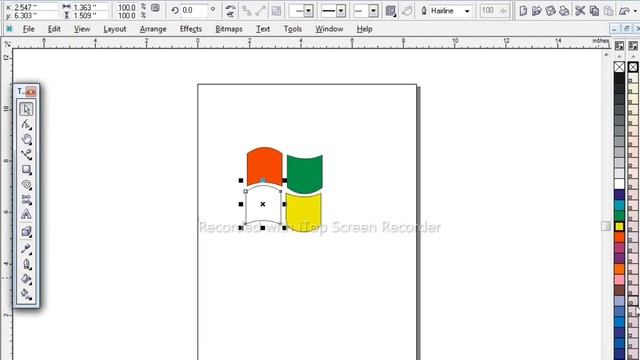Select the green flag shape
Screen dimensions: 640x360
click(304, 173)
